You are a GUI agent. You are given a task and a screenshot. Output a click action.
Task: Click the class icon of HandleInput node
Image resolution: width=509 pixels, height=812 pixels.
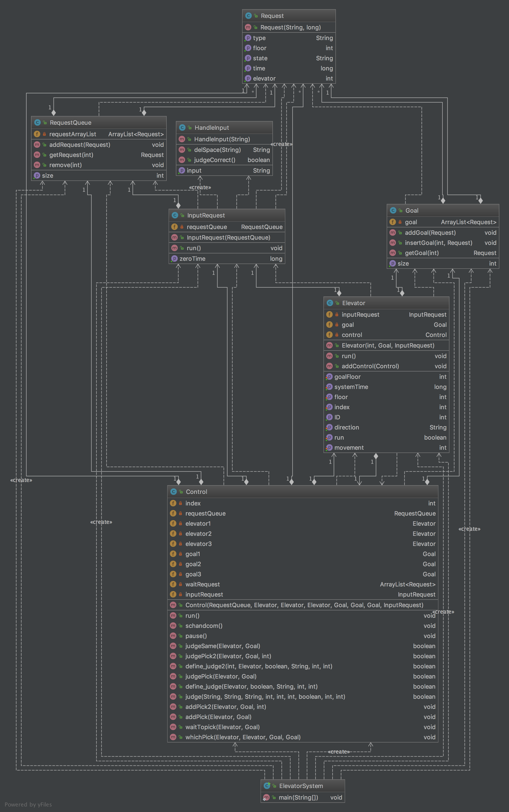click(x=182, y=128)
